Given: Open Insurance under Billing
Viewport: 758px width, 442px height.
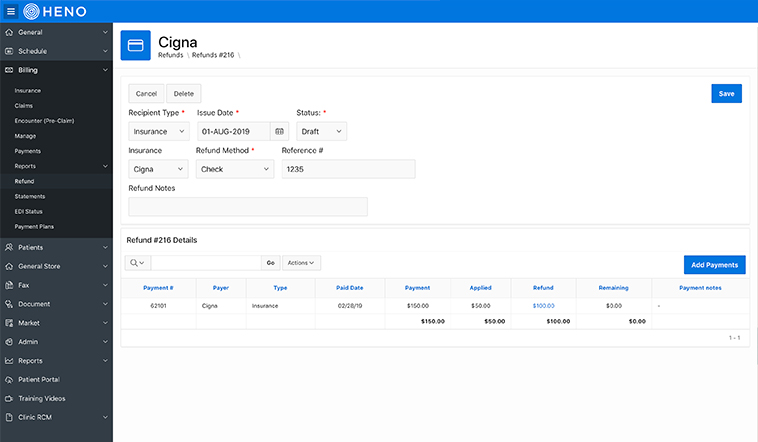Looking at the screenshot, I should click(28, 91).
